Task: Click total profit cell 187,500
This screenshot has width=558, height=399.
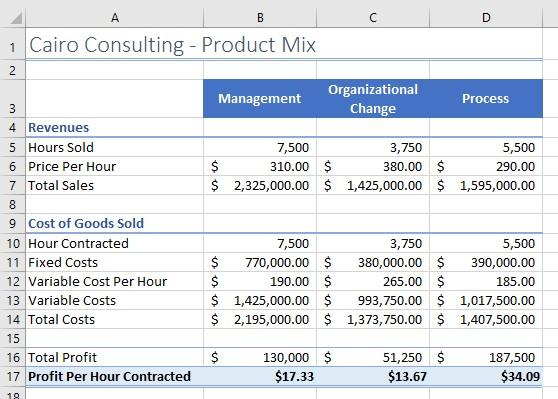Action: (x=486, y=357)
